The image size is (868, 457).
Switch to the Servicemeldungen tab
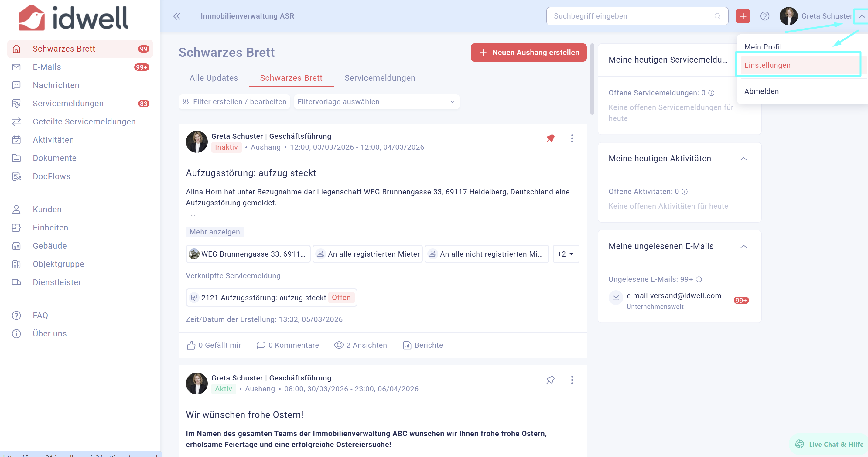[379, 78]
